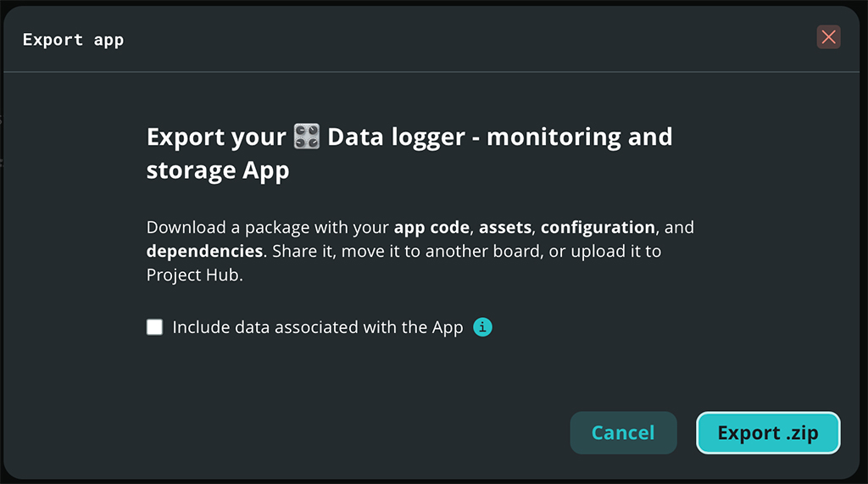Enable including data associated with the App
The width and height of the screenshot is (868, 484).
click(x=154, y=327)
